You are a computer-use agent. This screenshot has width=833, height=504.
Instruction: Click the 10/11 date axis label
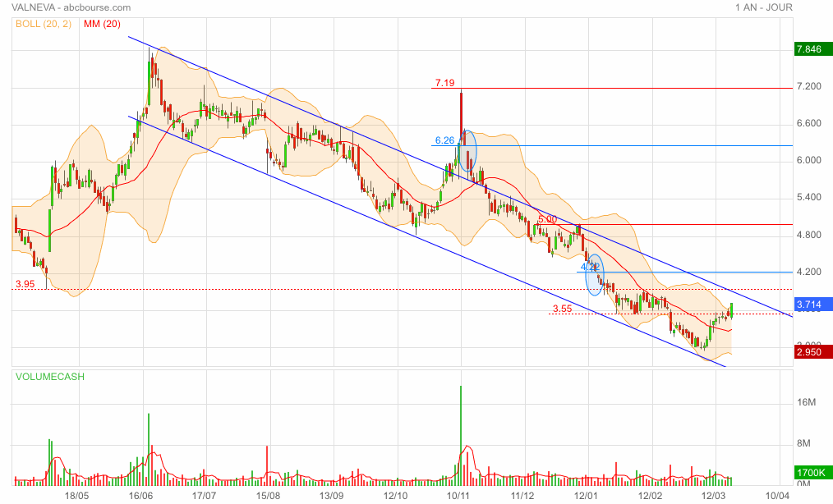(459, 496)
